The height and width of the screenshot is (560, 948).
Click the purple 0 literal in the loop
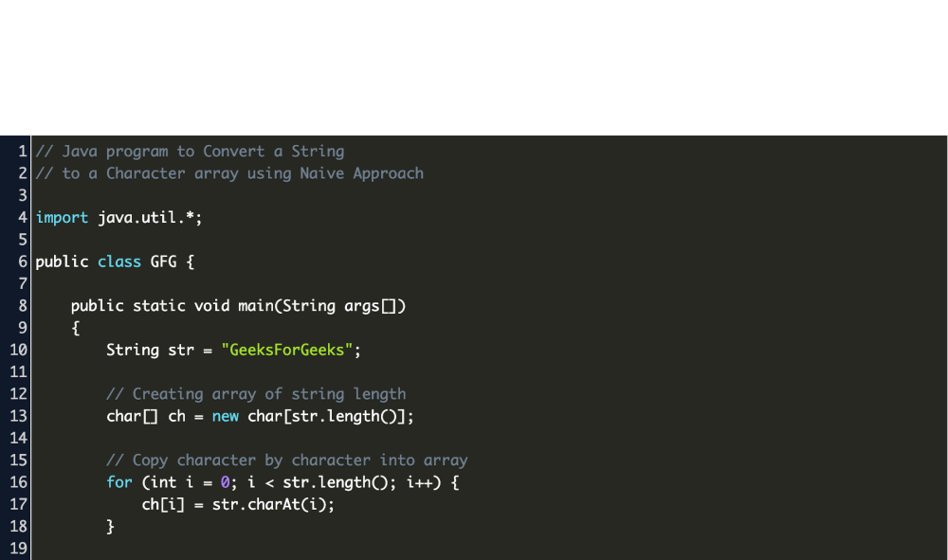226,482
